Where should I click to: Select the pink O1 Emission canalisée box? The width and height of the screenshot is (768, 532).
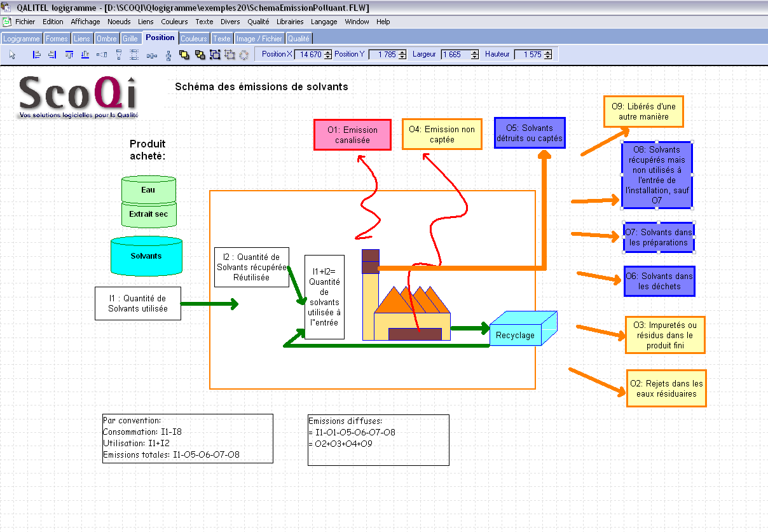pyautogui.click(x=352, y=135)
